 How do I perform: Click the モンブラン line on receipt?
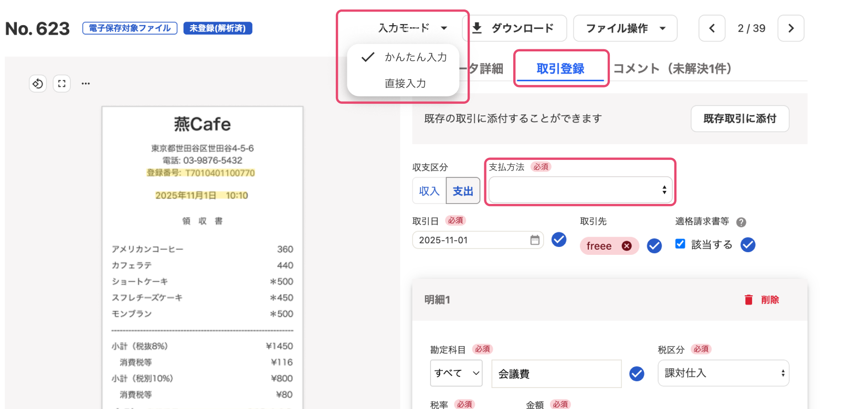pos(202,314)
